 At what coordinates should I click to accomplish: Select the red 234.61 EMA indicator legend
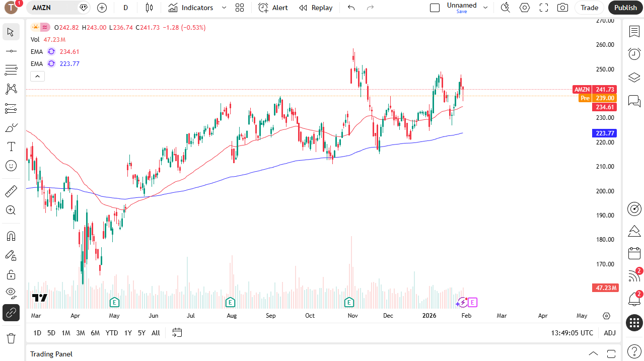55,51
